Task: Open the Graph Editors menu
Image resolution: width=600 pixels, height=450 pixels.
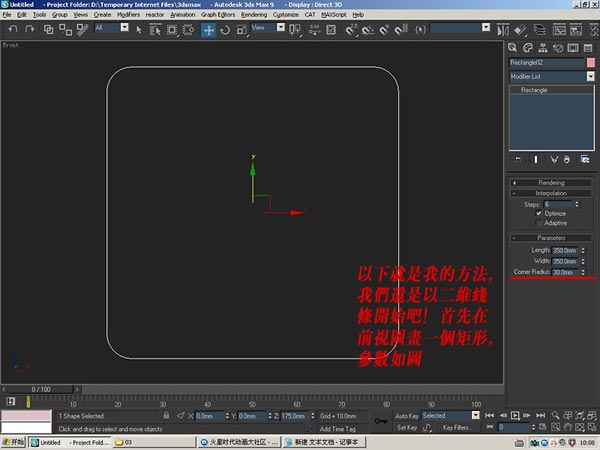Action: 217,15
